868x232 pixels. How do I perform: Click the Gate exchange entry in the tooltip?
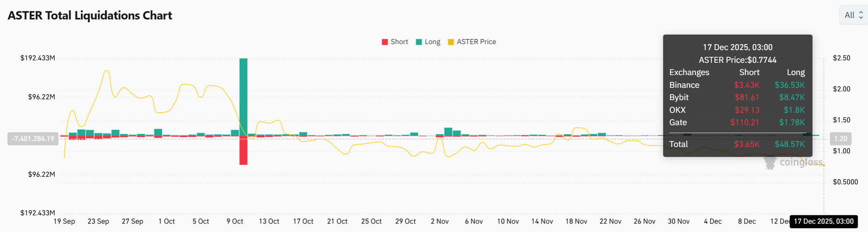pos(678,123)
